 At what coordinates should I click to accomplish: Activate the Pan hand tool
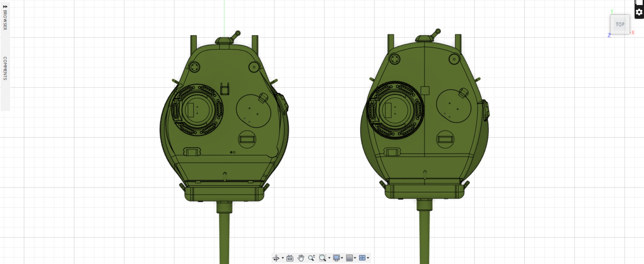coord(301,258)
